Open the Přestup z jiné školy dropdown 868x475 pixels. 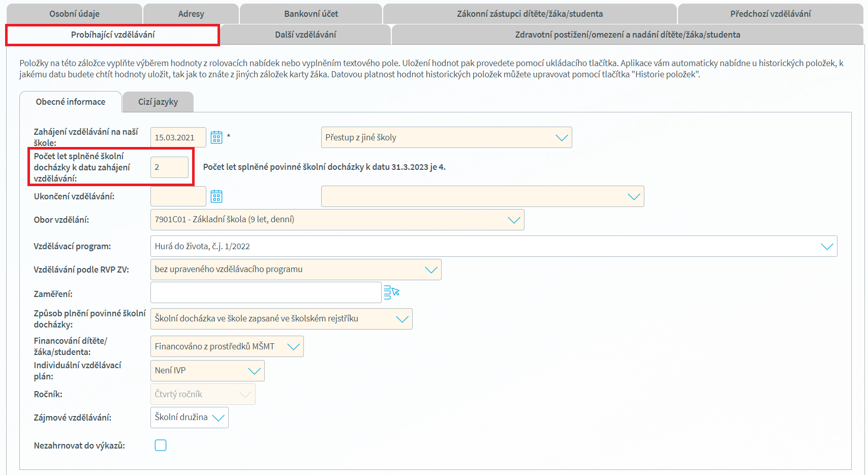tap(446, 137)
